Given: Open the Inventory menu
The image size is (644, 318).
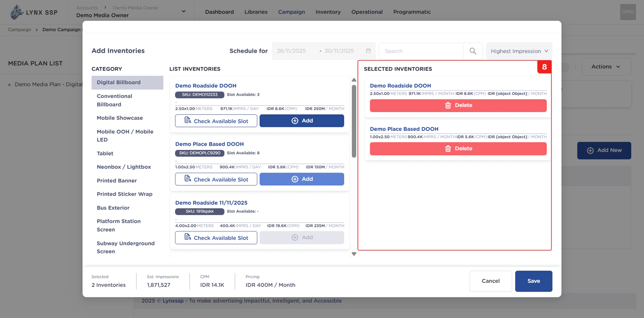Looking at the screenshot, I should (328, 12).
